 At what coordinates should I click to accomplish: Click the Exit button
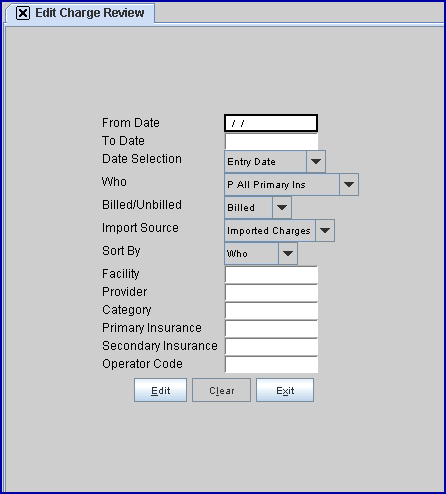click(x=285, y=390)
